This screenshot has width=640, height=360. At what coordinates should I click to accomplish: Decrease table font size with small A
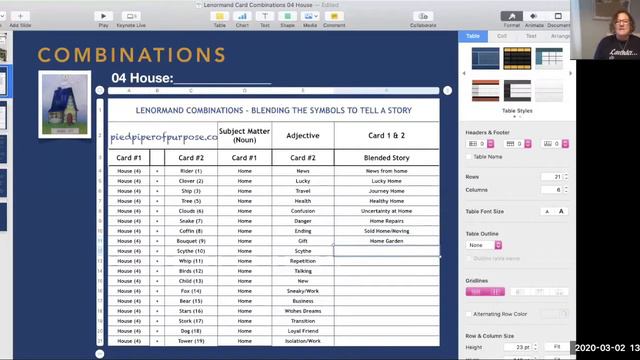(x=547, y=211)
